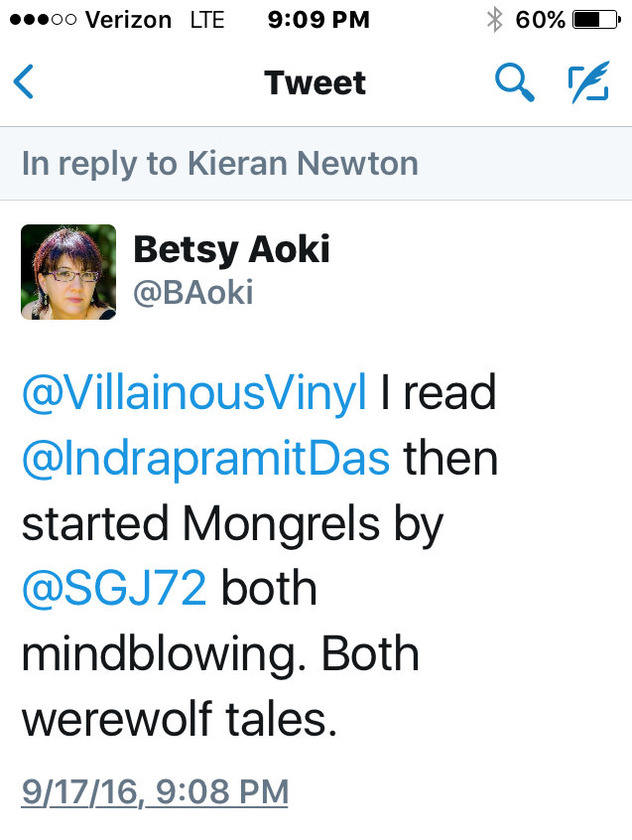Tap the Verizon carrier label
This screenshot has height=840, width=632.
coord(131,20)
